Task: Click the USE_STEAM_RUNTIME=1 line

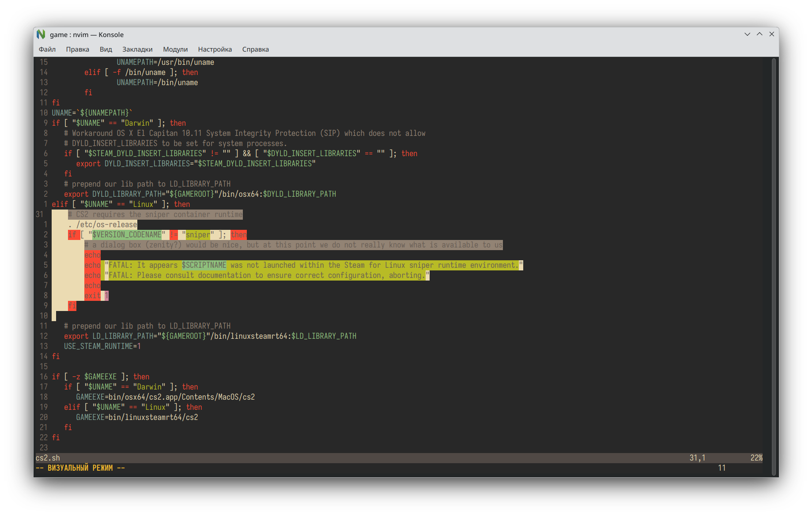Action: pyautogui.click(x=102, y=346)
